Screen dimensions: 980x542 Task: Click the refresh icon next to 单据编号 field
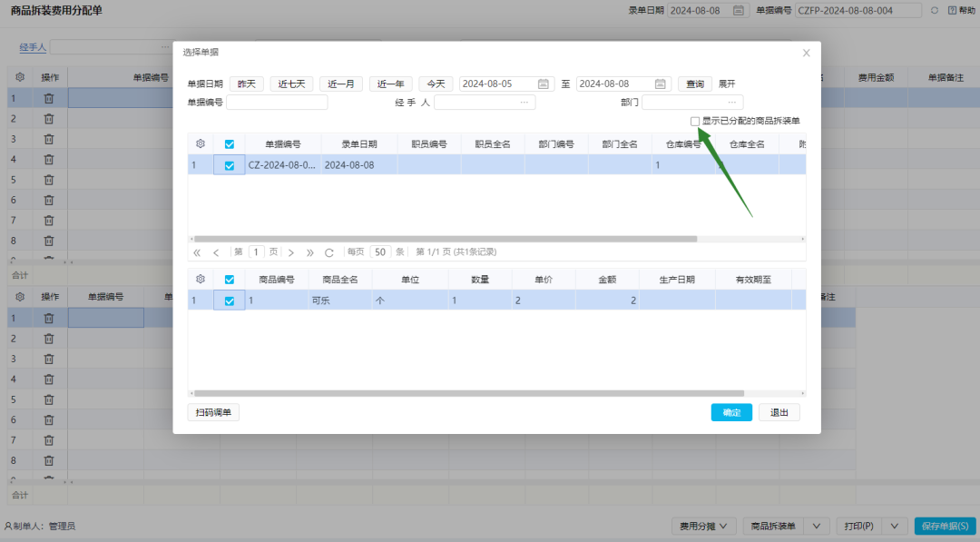point(936,10)
